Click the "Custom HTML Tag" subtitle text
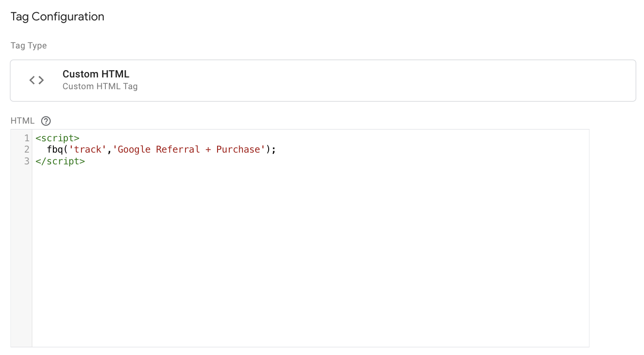 coord(100,86)
